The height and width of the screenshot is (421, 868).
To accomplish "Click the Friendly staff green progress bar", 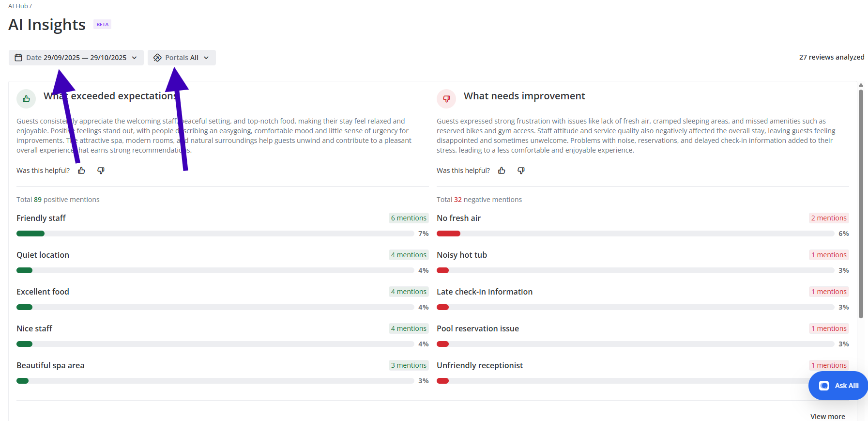I will [x=30, y=234].
